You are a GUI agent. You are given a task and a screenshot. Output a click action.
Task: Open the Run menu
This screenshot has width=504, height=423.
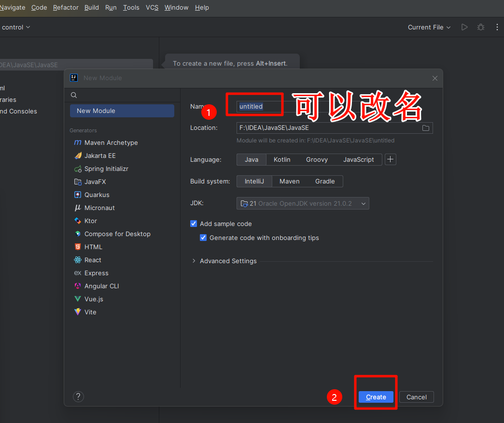[x=111, y=7]
